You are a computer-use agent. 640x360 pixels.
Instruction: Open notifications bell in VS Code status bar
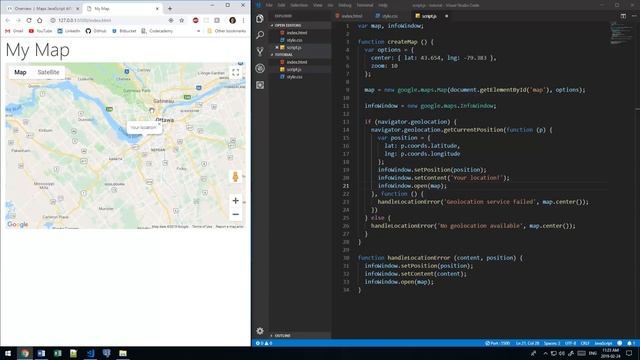click(629, 343)
